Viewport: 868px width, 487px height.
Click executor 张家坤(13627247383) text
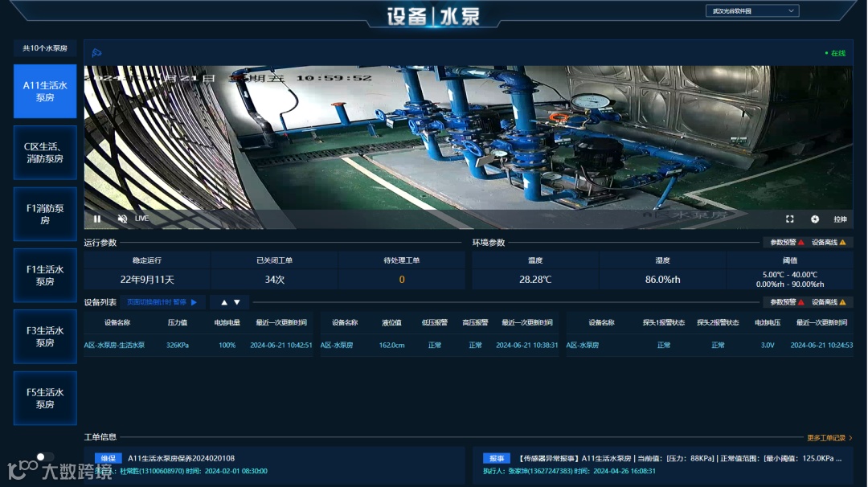click(x=540, y=471)
